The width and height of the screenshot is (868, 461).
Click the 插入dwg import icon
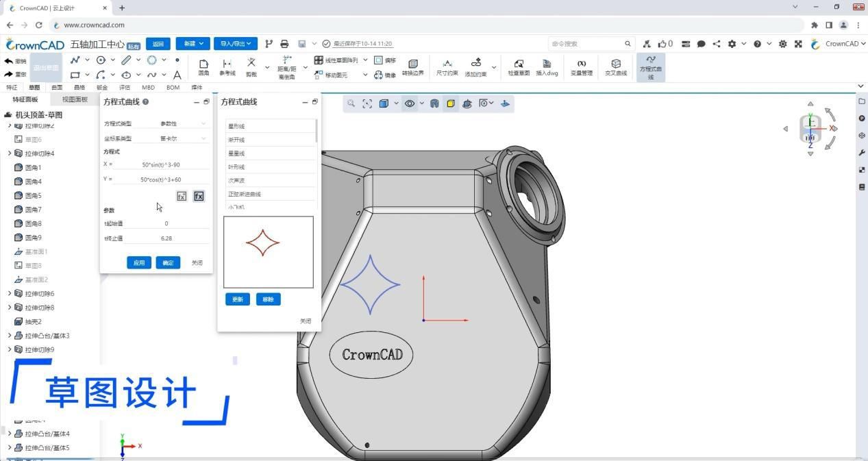click(546, 66)
